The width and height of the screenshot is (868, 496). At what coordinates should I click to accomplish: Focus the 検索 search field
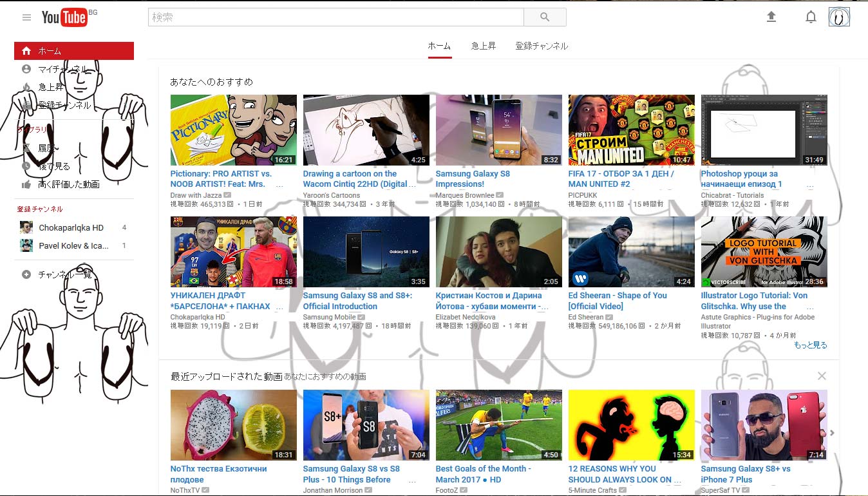click(x=336, y=17)
